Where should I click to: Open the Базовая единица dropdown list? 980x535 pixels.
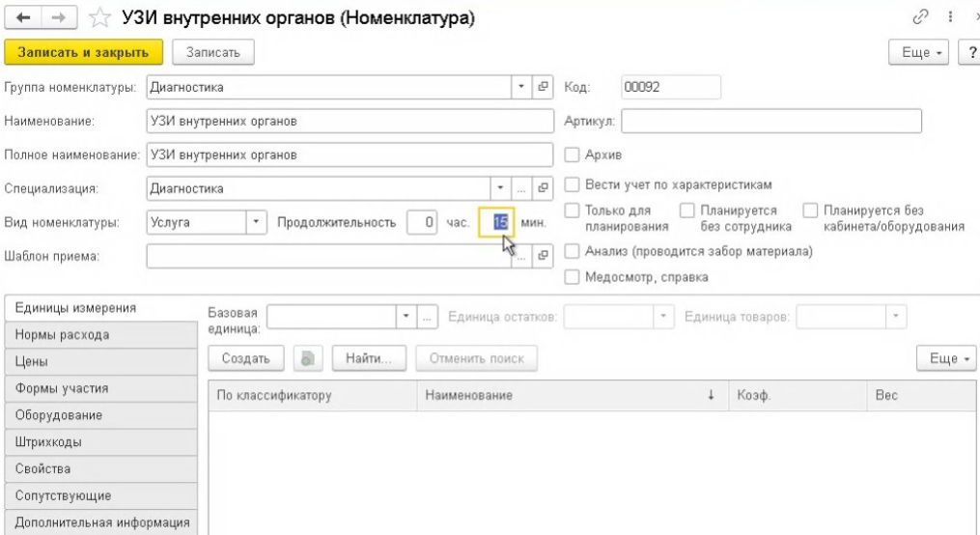pyautogui.click(x=406, y=318)
